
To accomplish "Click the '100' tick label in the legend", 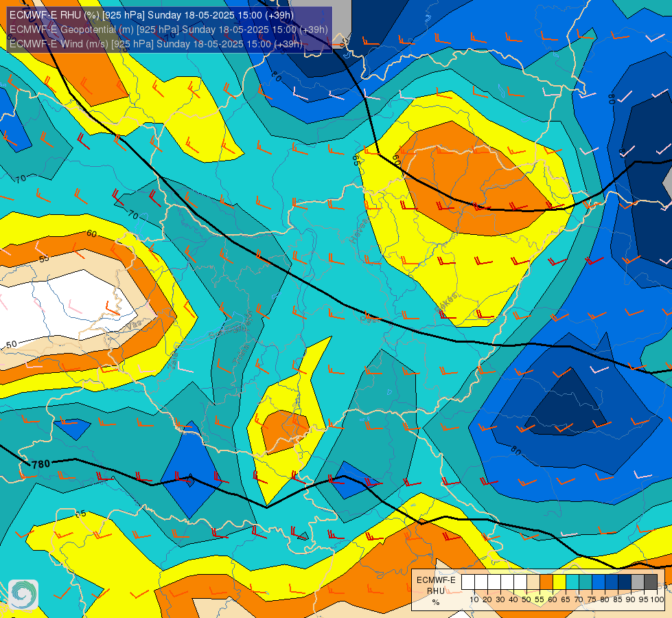I will coord(657,599).
